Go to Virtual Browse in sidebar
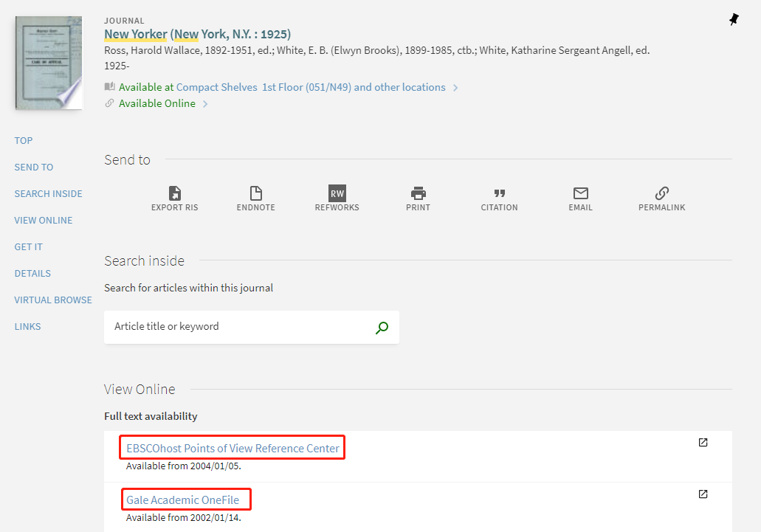761x532 pixels. 53,300
